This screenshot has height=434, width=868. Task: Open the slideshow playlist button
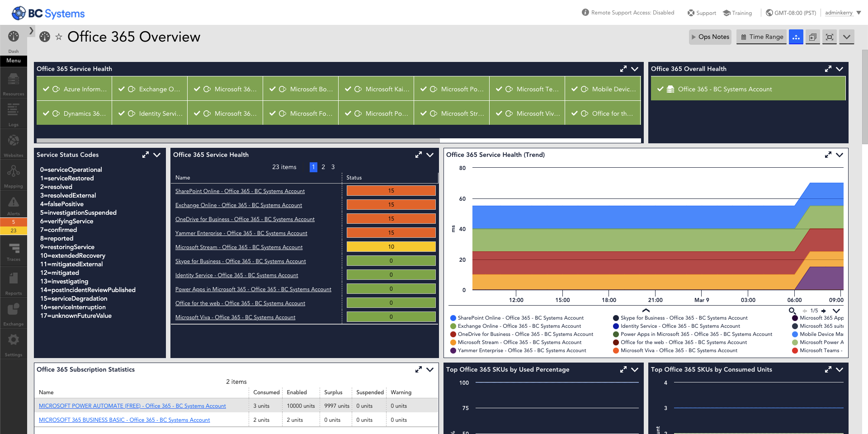813,37
